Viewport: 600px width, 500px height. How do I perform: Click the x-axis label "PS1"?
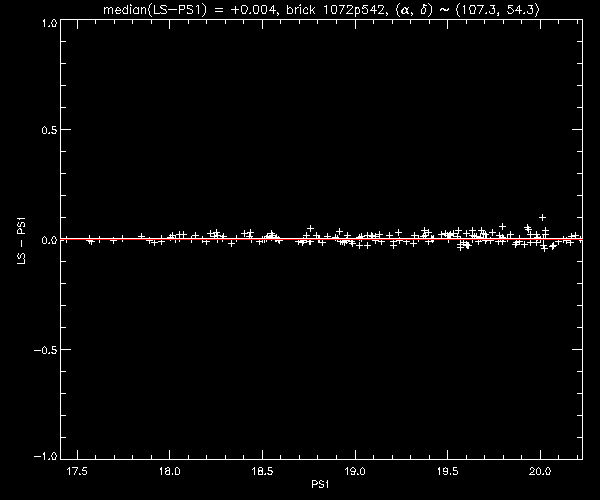click(320, 484)
